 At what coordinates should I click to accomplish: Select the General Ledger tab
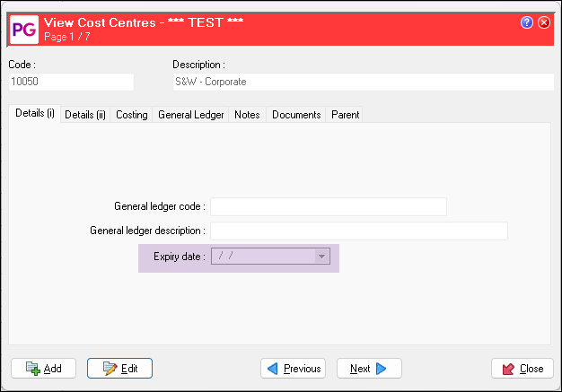pos(190,115)
